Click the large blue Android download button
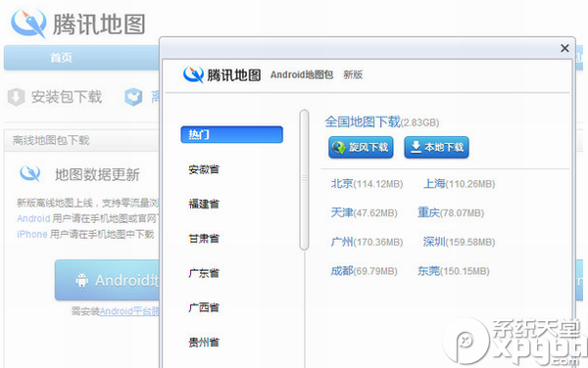This screenshot has height=368, width=588. 107,280
